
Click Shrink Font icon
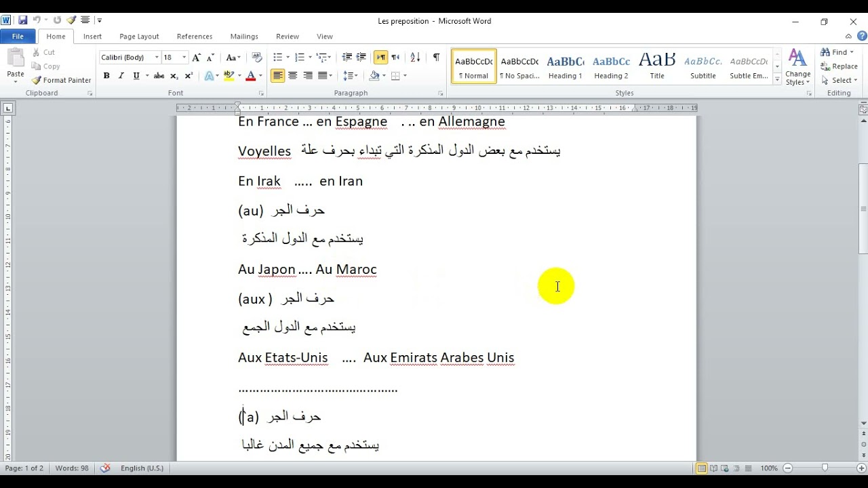pyautogui.click(x=210, y=58)
